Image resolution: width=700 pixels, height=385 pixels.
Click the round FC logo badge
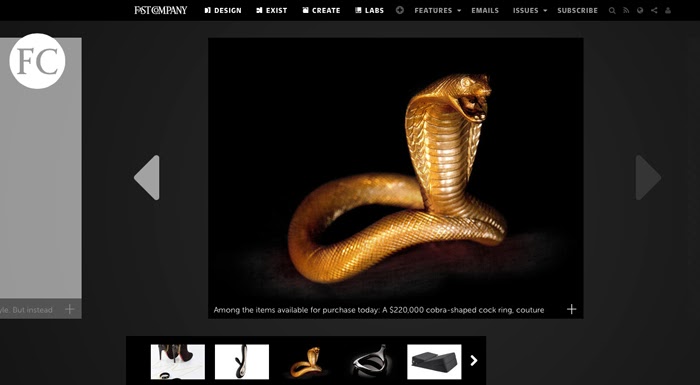37,61
